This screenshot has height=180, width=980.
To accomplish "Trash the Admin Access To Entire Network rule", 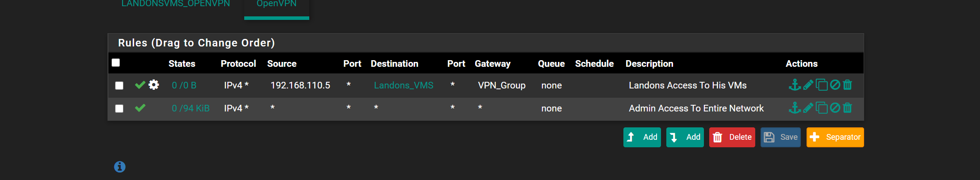I will pos(847,108).
